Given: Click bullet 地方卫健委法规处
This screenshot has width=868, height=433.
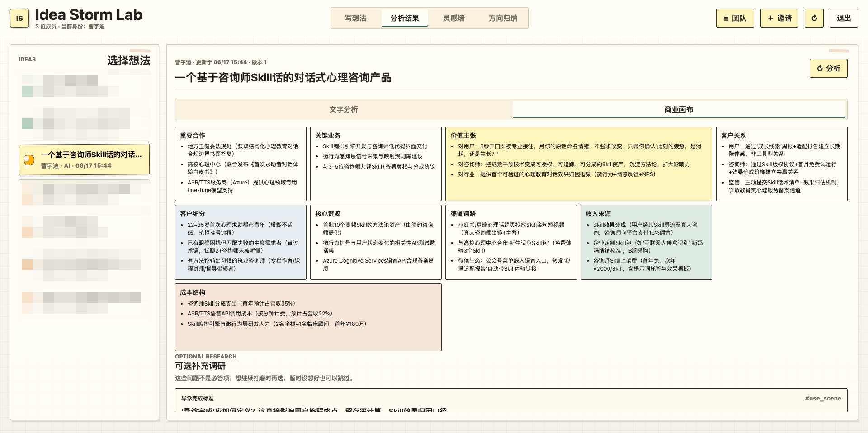Looking at the screenshot, I should click(243, 150).
